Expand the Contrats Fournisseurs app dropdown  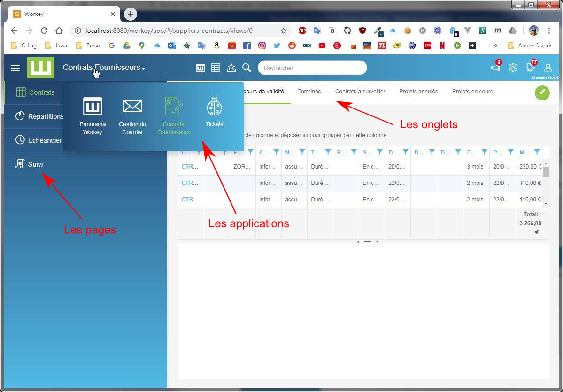[104, 68]
